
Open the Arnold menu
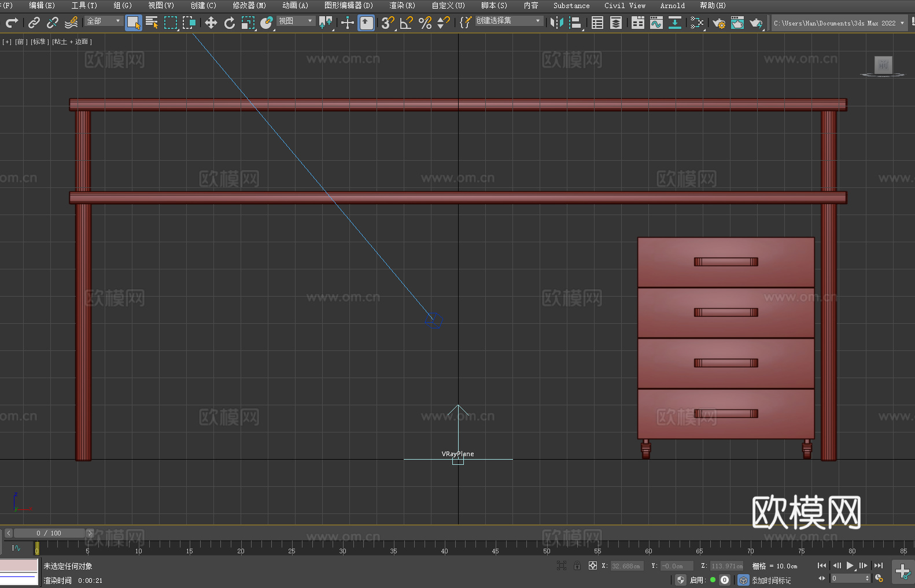(x=673, y=5)
